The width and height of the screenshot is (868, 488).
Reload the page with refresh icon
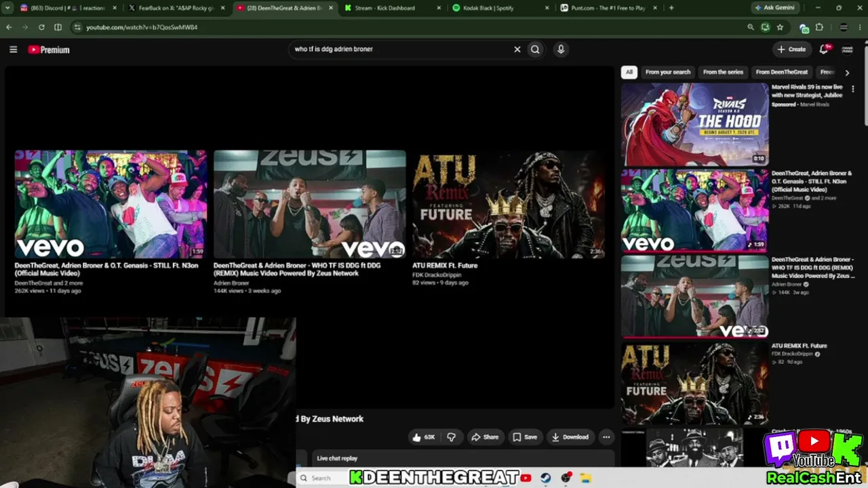tap(41, 27)
